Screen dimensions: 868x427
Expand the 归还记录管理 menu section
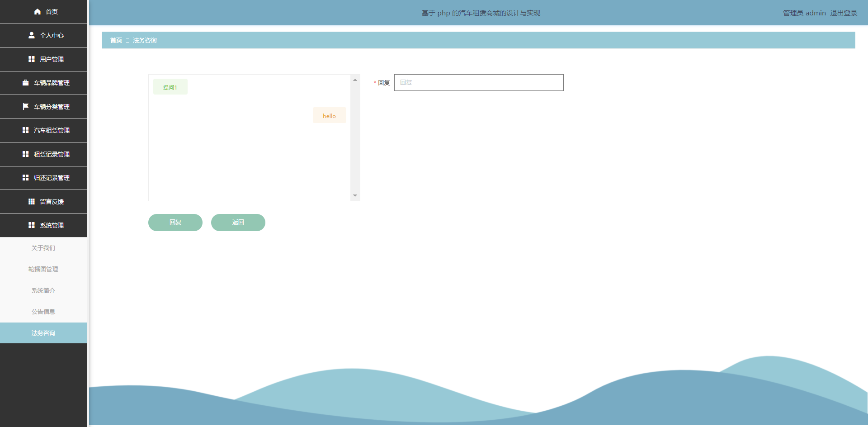43,178
